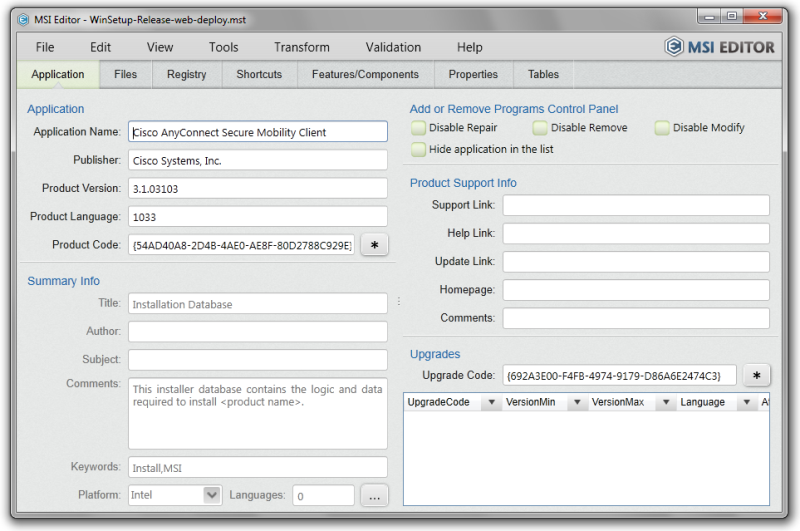Switch to the Properties tab
800x531 pixels.
coord(473,74)
